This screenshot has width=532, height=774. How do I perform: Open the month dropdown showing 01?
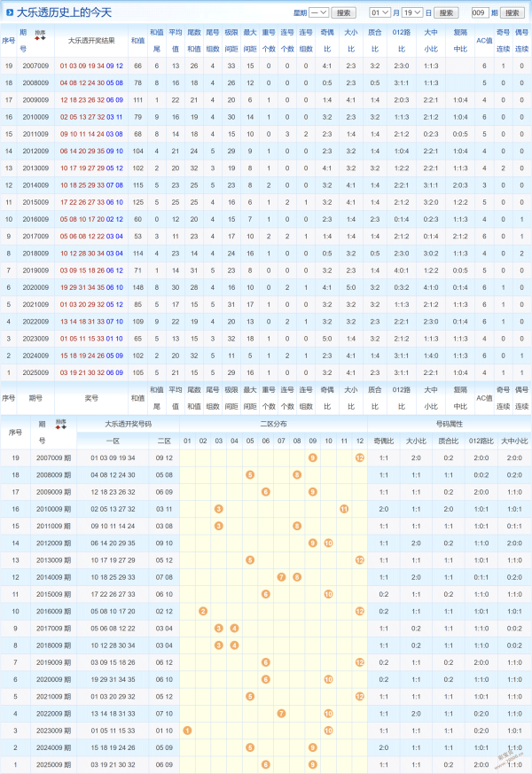(380, 13)
